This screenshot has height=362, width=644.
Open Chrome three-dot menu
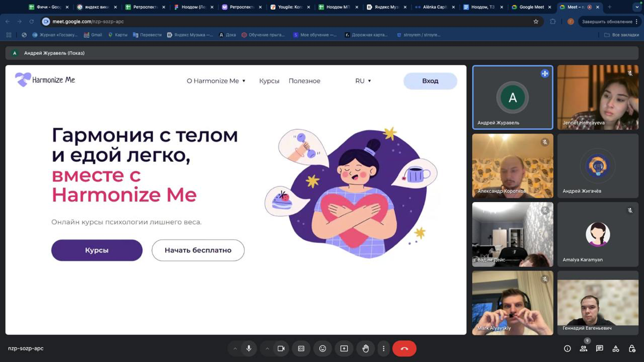[x=637, y=21]
